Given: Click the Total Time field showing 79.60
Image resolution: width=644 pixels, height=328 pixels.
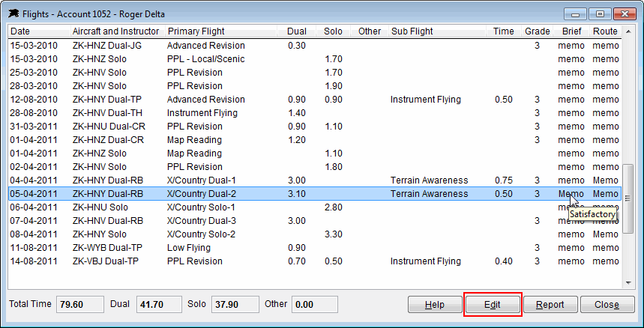Looking at the screenshot, I should tap(79, 305).
